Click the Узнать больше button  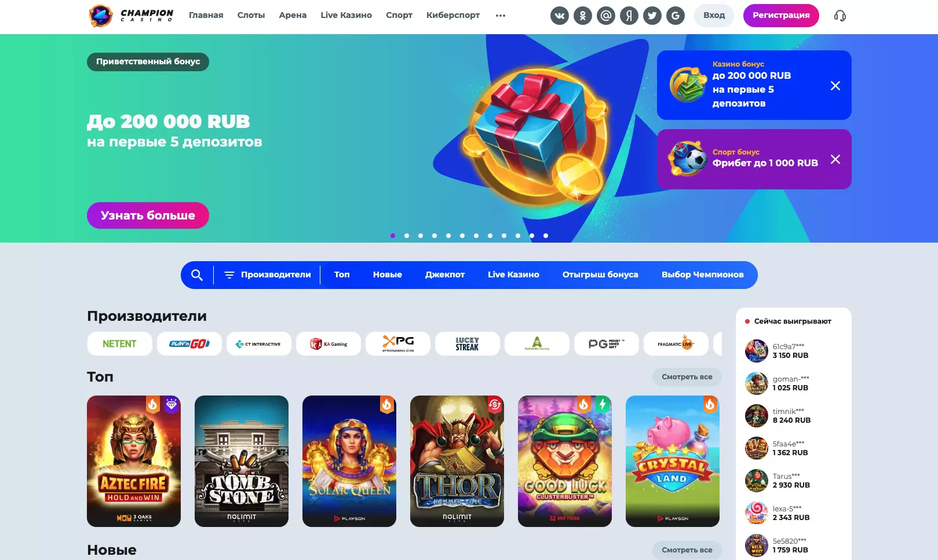(x=148, y=215)
